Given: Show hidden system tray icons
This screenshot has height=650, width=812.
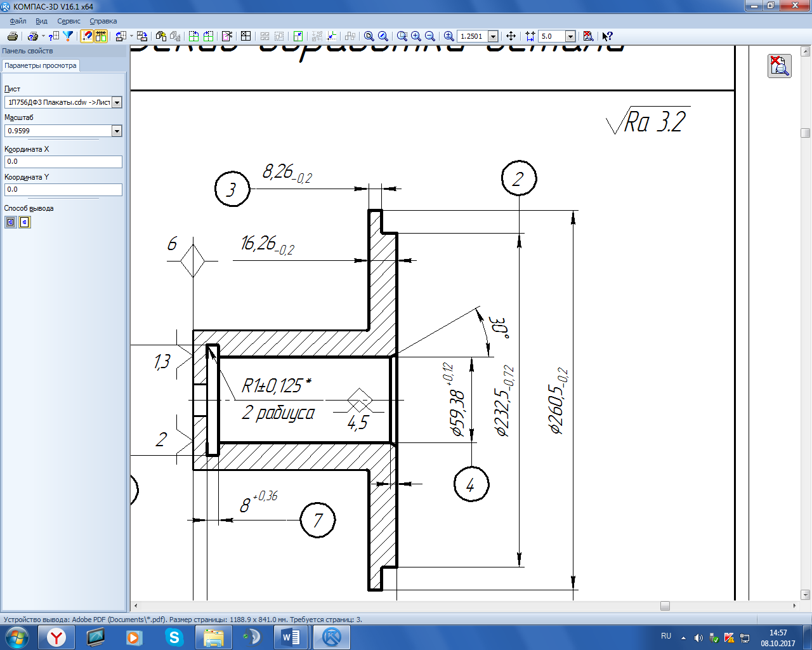Looking at the screenshot, I should [x=683, y=637].
